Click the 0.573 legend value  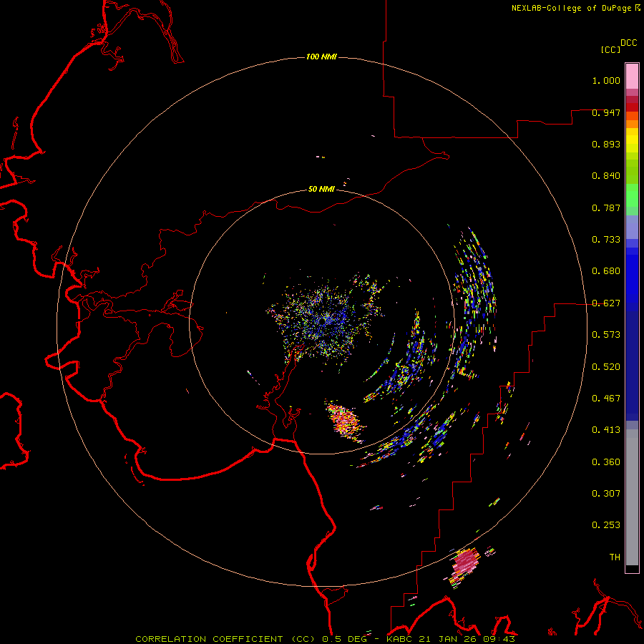606,335
